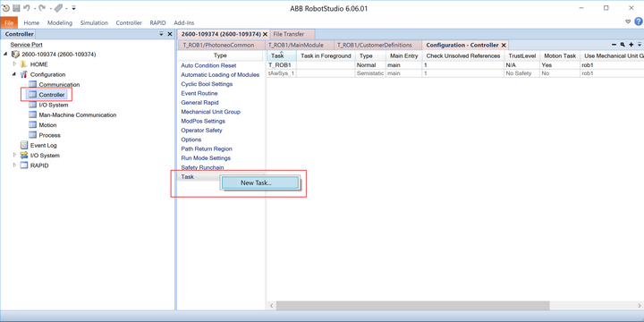Close the 2600-109374 document tab
This screenshot has width=644, height=322.
(265, 34)
